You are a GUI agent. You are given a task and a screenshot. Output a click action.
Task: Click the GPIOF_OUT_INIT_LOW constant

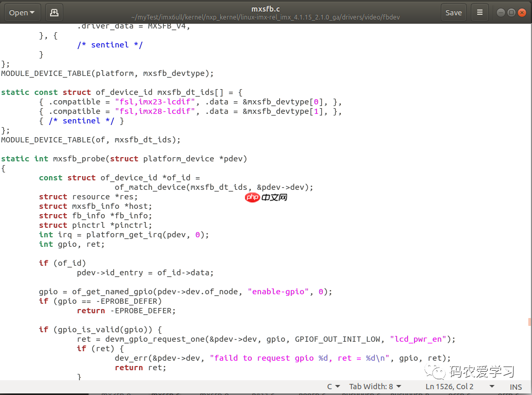(x=337, y=339)
